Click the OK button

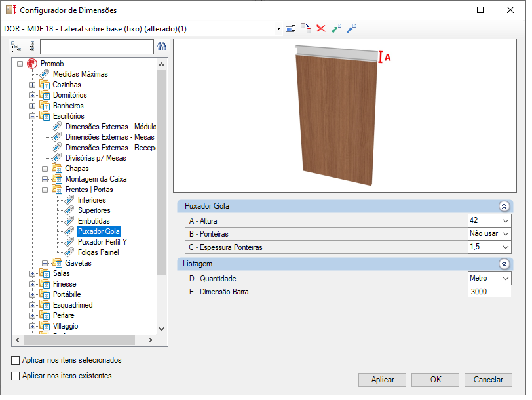click(x=435, y=380)
